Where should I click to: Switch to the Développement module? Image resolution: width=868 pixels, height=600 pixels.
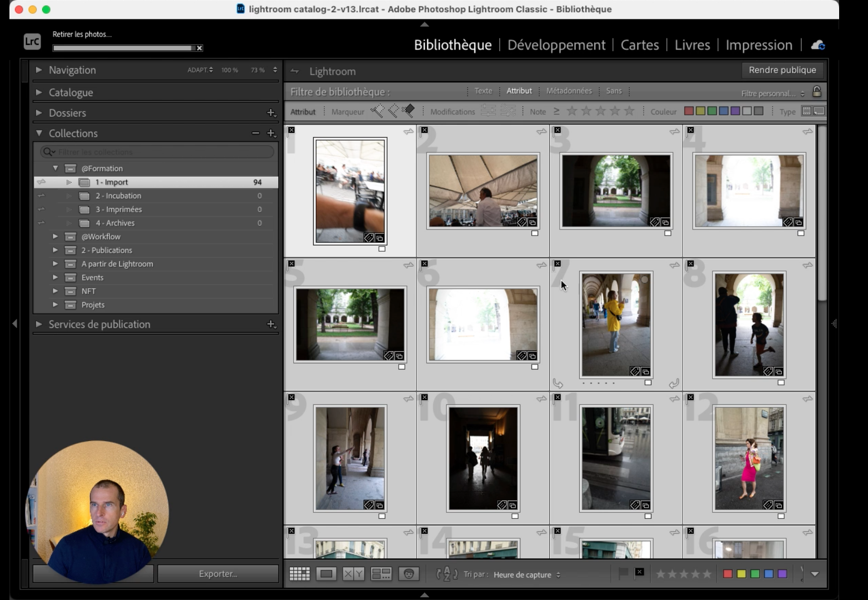tap(556, 45)
